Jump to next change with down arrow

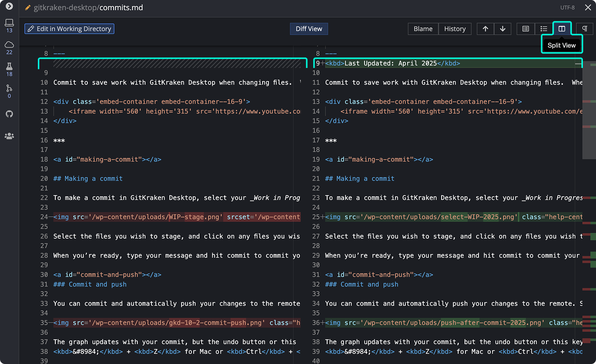(502, 29)
